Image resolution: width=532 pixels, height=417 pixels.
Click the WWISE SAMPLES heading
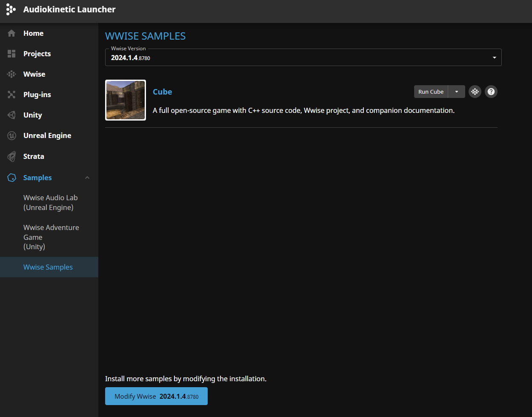146,36
